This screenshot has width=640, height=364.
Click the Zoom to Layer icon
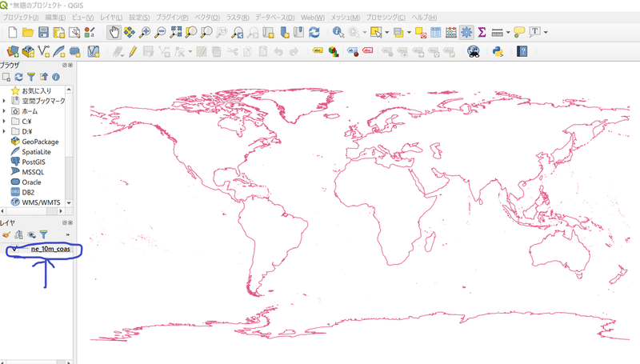click(x=206, y=32)
